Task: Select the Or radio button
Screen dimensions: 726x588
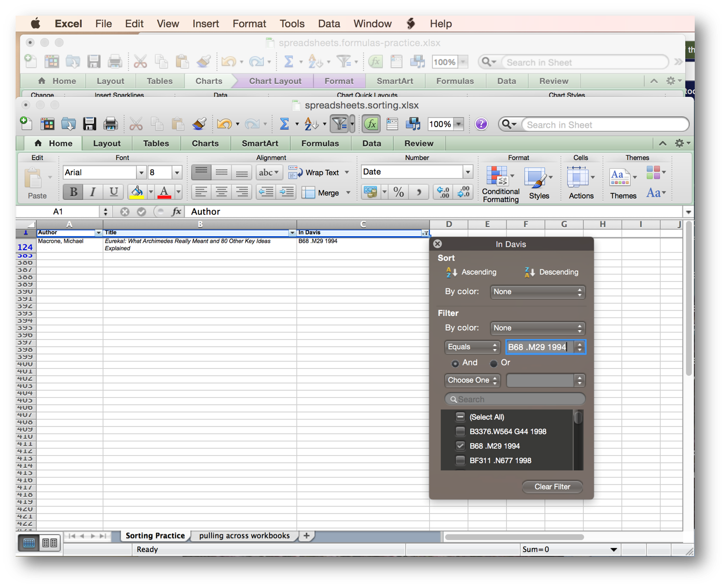Action: pos(493,363)
